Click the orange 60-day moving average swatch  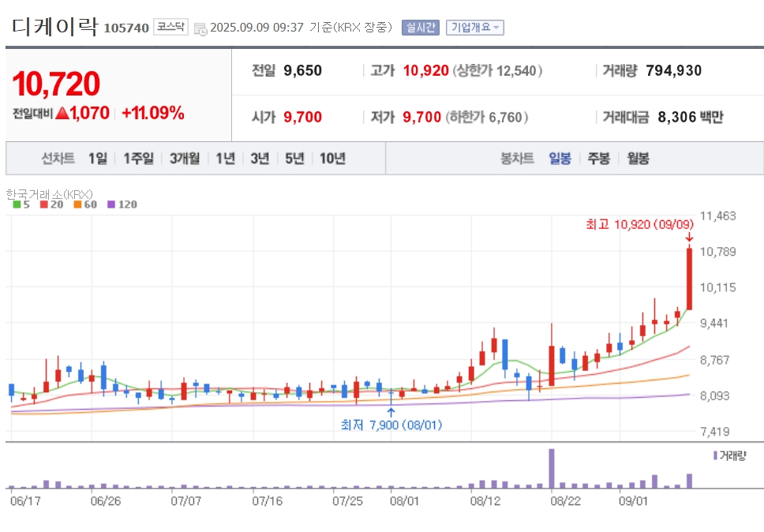coord(77,204)
